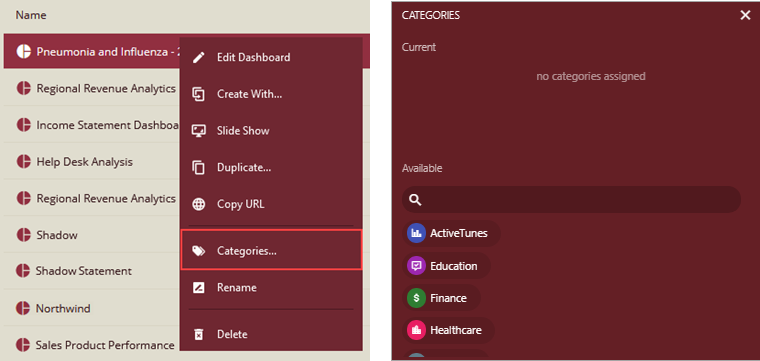Image resolution: width=760 pixels, height=361 pixels.
Task: Choose Delete from context menu
Action: [x=271, y=334]
